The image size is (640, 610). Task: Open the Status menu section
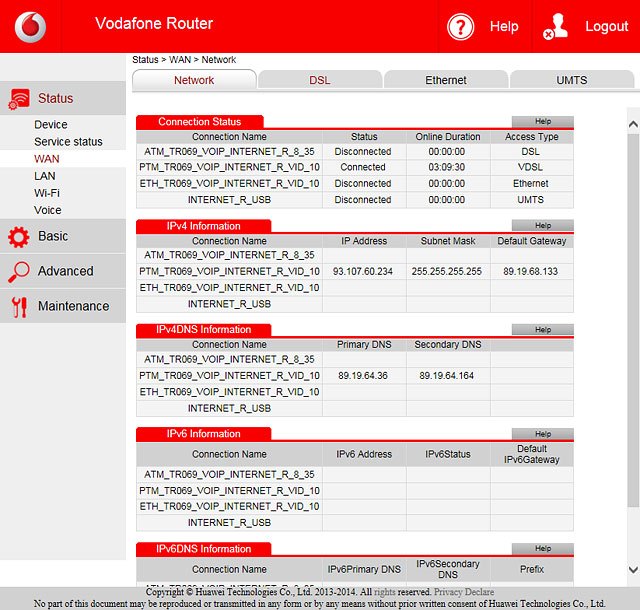[x=63, y=98]
